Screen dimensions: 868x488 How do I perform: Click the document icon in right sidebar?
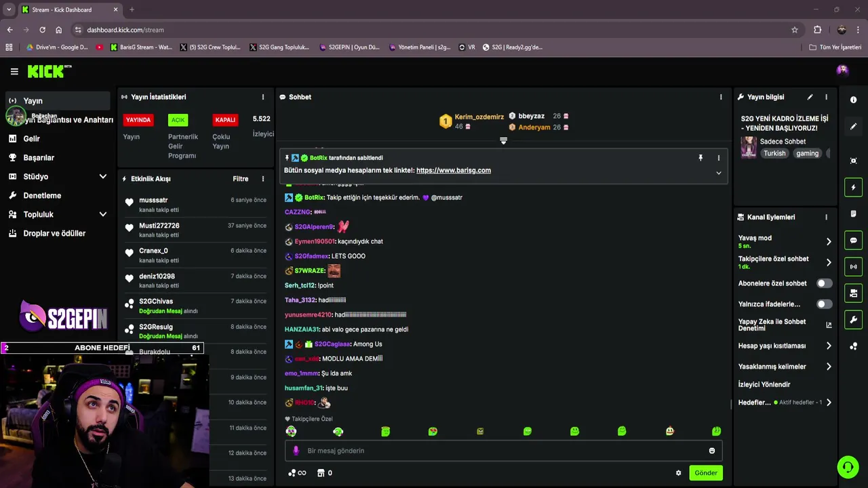(853, 213)
